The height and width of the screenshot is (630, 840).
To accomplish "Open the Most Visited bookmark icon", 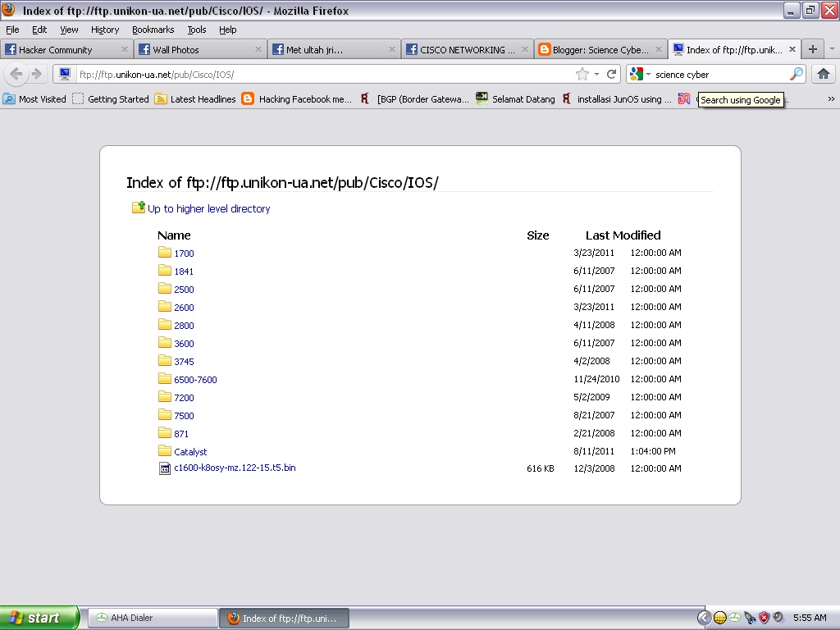I will (8, 98).
